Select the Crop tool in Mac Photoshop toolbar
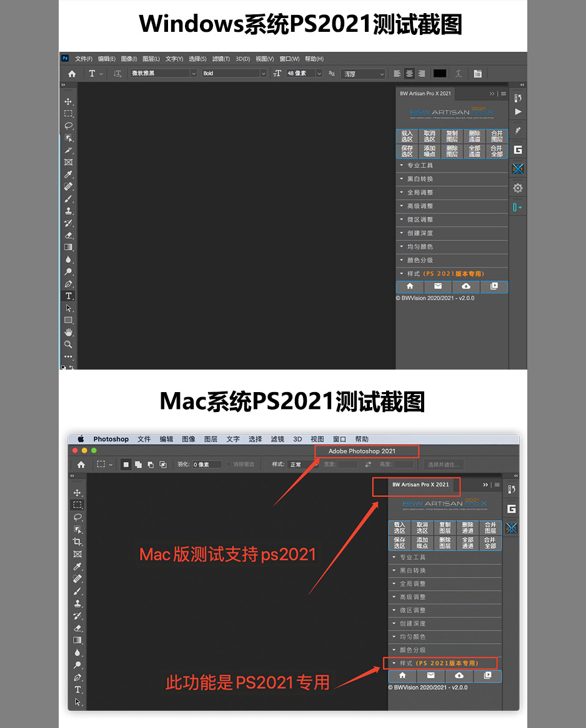 [x=77, y=542]
